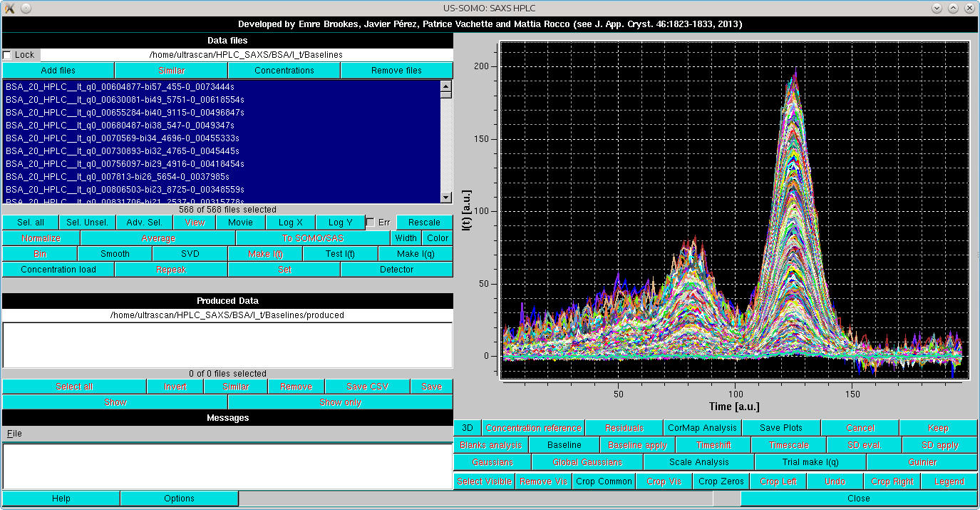
Task: Click the I(t) chromatogram plot area
Action: click(734, 210)
